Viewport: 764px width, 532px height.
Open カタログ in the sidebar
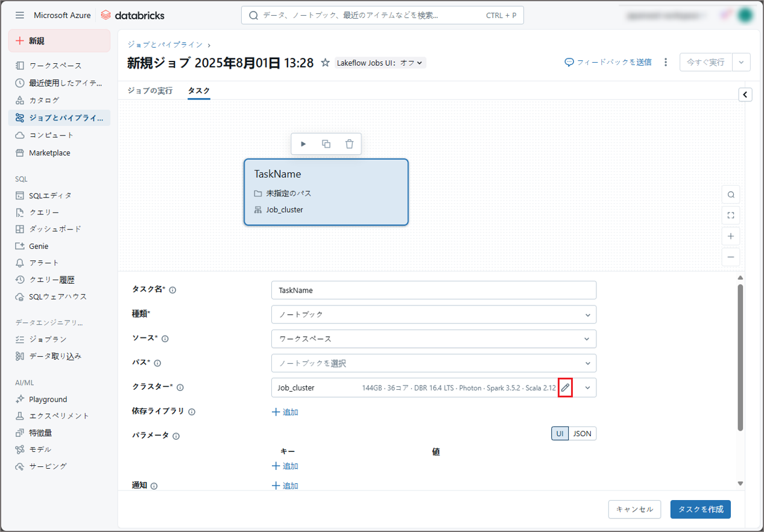tap(44, 100)
